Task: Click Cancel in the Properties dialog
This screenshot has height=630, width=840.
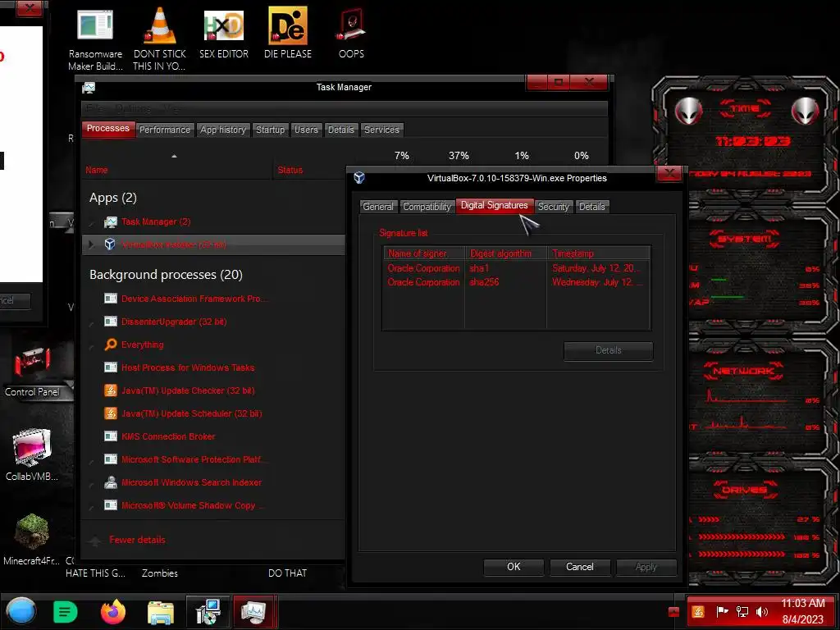Action: click(x=580, y=567)
